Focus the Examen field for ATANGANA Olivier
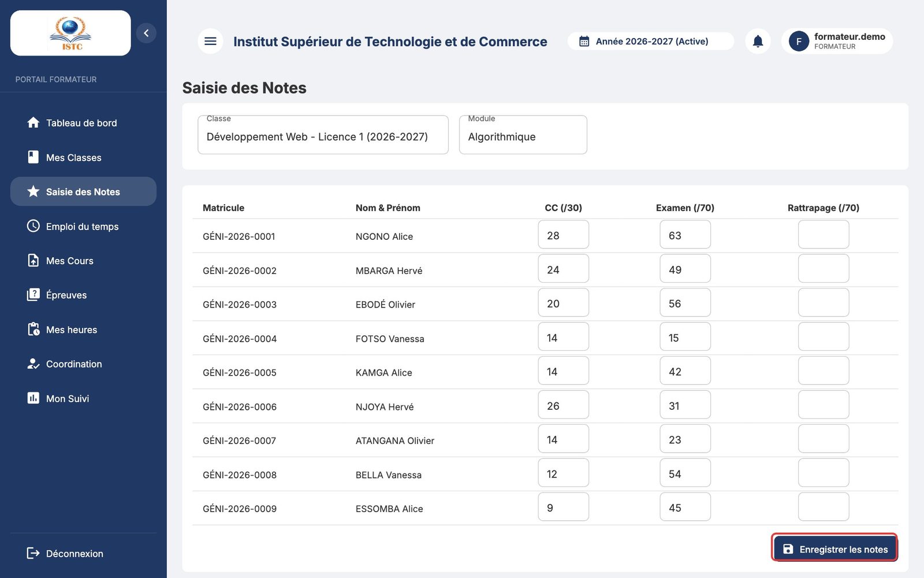This screenshot has height=578, width=924. click(685, 439)
